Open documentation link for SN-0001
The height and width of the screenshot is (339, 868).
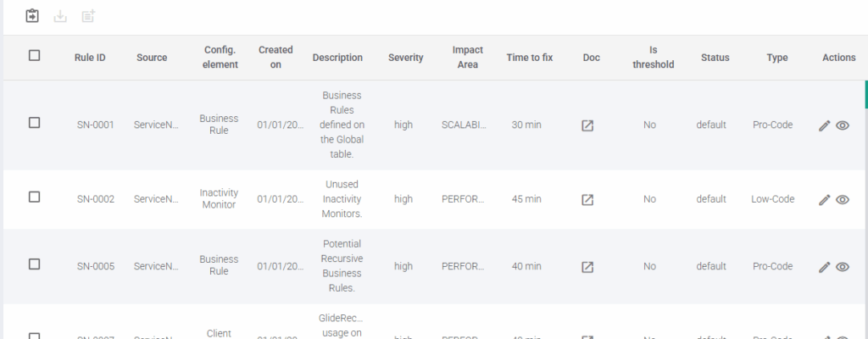click(x=587, y=125)
